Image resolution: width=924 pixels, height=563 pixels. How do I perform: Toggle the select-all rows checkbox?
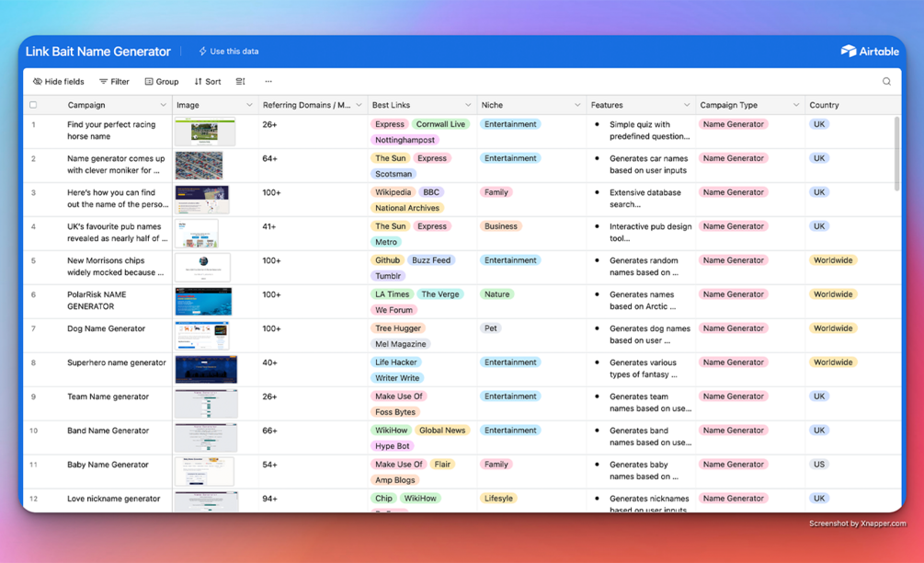33,105
